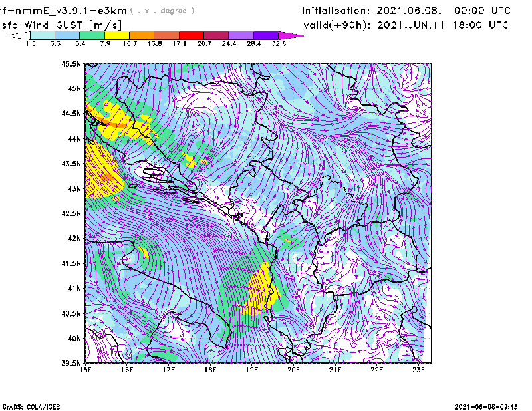The image size is (532, 411).
Task: Click the legend value 17.1
Action: 180,43
